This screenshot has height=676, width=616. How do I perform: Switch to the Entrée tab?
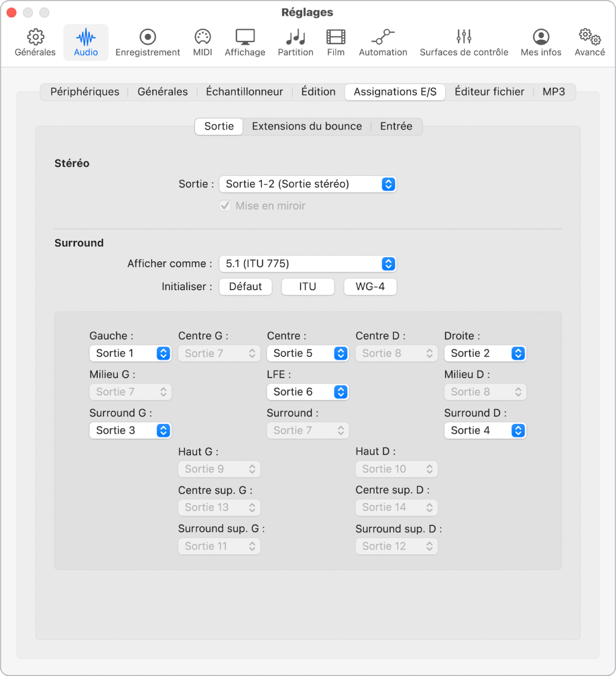coord(395,126)
